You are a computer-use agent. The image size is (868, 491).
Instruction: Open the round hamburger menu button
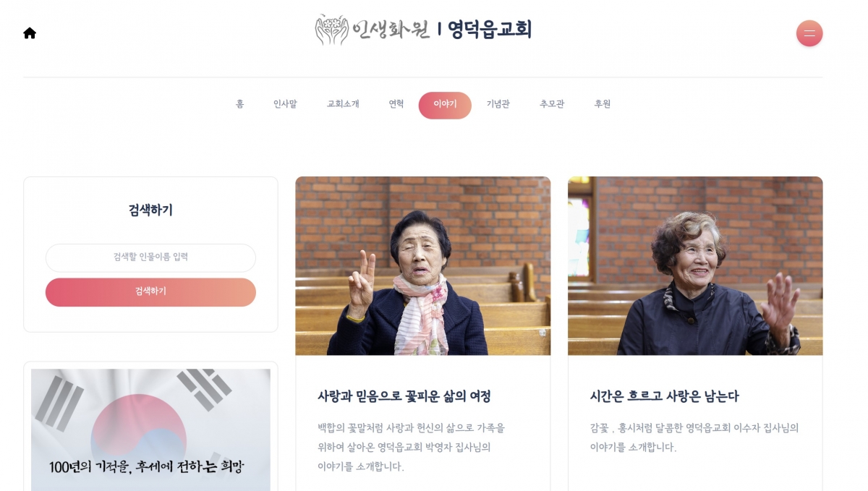click(x=809, y=33)
